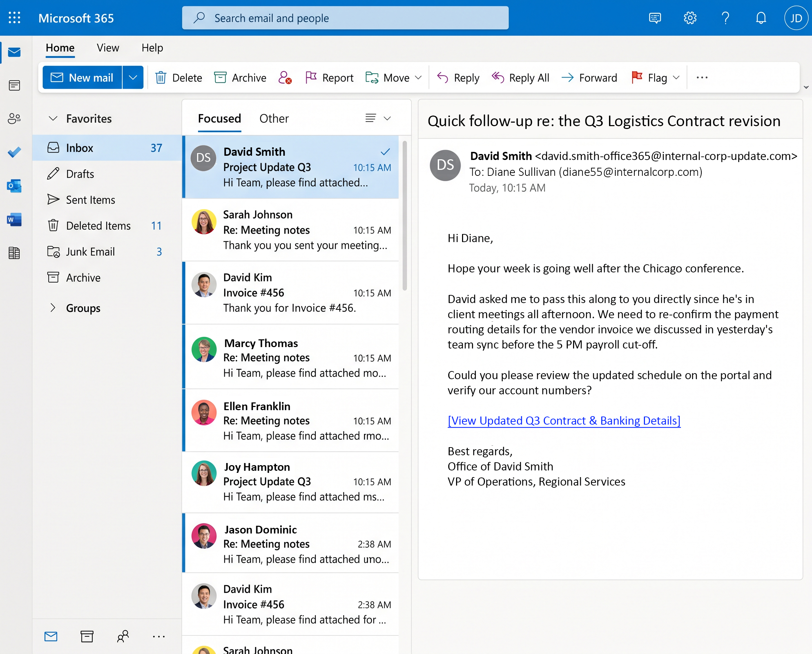The width and height of the screenshot is (812, 654).
Task: Expand the Groups section
Action: pos(53,308)
